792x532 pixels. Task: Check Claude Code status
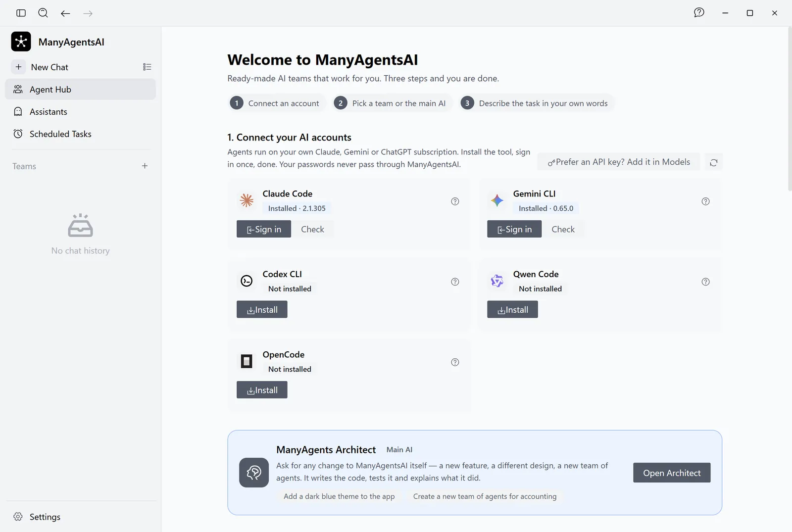312,229
